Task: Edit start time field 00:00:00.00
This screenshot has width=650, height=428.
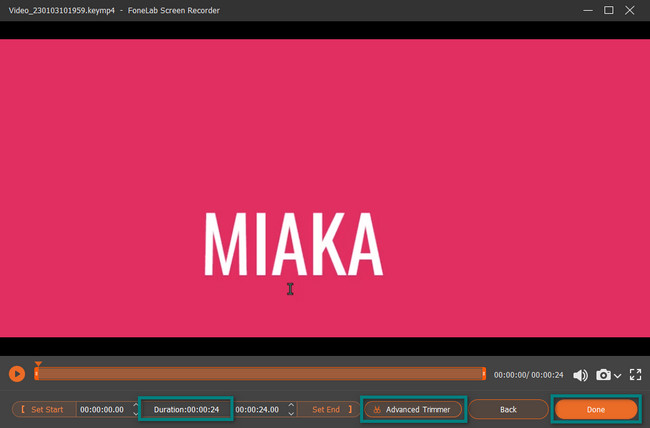Action: [102, 409]
